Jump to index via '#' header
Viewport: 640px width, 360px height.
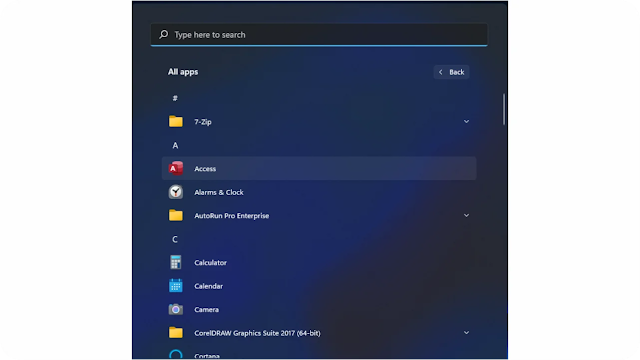click(x=175, y=98)
